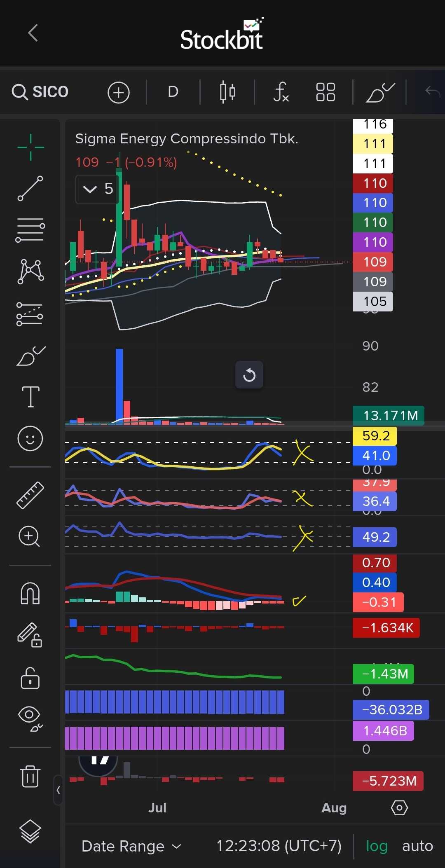
Task: Click the Stockbit logo
Action: click(222, 34)
